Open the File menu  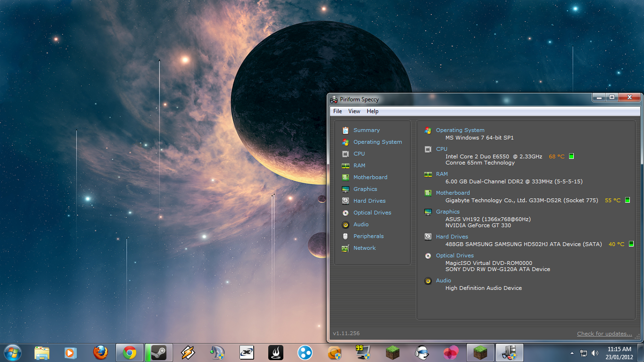point(337,111)
